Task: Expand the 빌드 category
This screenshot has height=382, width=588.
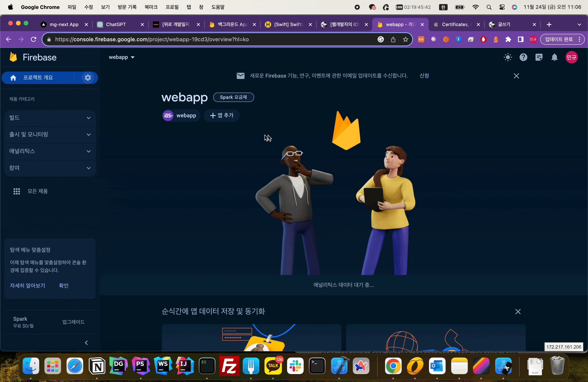Action: pos(50,118)
